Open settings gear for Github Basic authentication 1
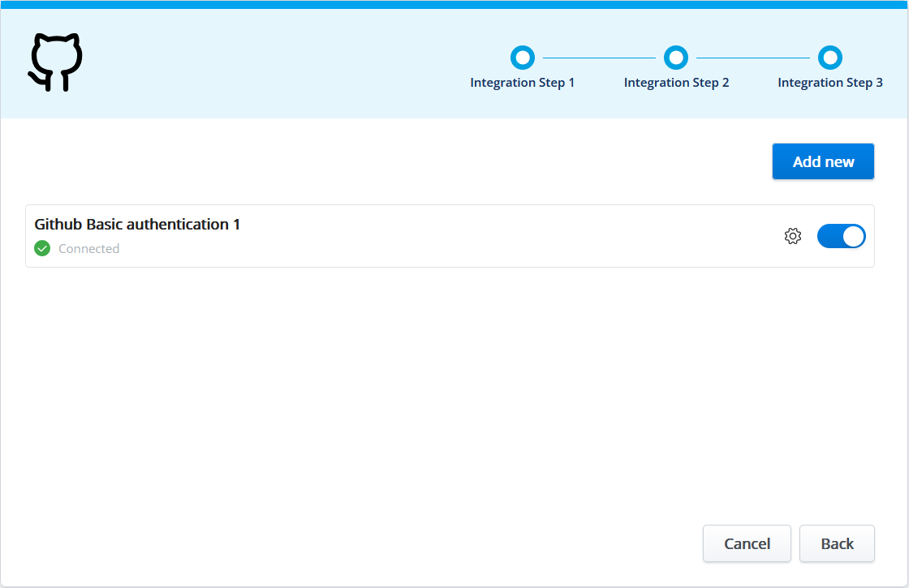Image resolution: width=909 pixels, height=588 pixels. click(793, 236)
